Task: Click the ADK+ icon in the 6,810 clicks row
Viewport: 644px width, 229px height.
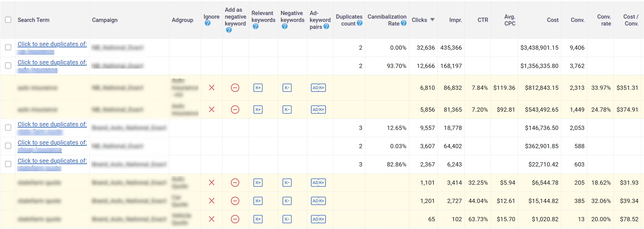Action: coord(318,88)
